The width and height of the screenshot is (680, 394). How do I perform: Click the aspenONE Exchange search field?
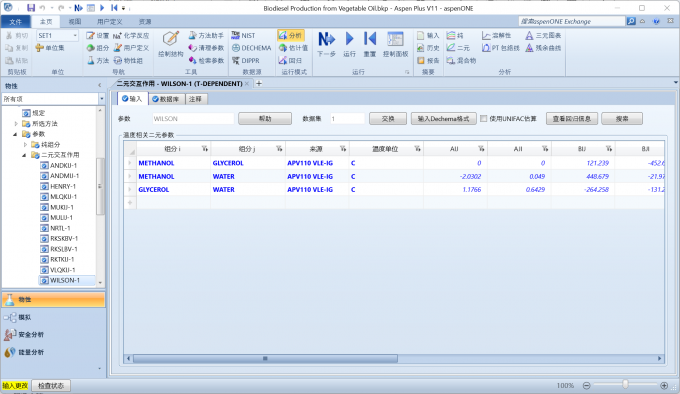(572, 21)
